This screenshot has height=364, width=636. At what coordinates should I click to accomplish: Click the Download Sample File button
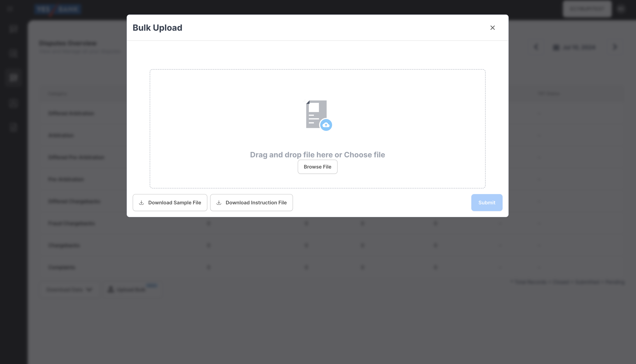[170, 203]
